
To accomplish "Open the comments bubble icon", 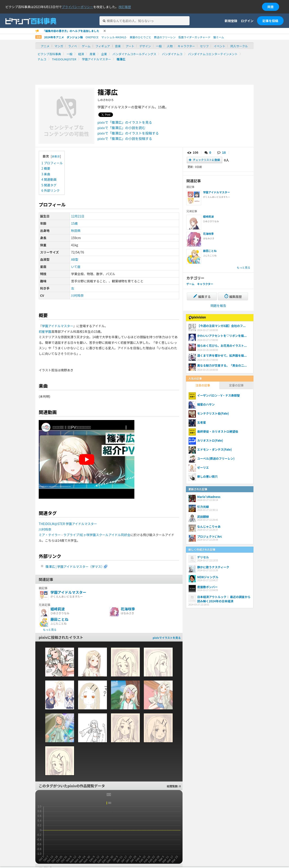I will (206, 153).
